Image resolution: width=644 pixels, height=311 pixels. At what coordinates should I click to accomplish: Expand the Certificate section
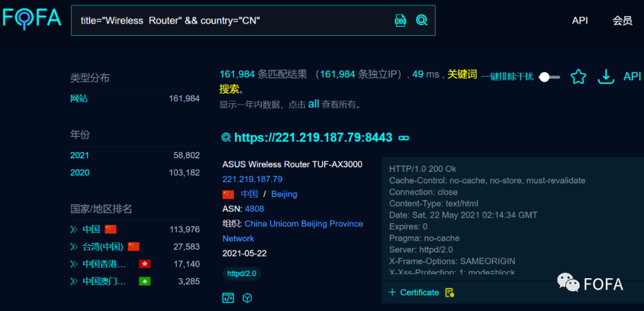click(414, 292)
